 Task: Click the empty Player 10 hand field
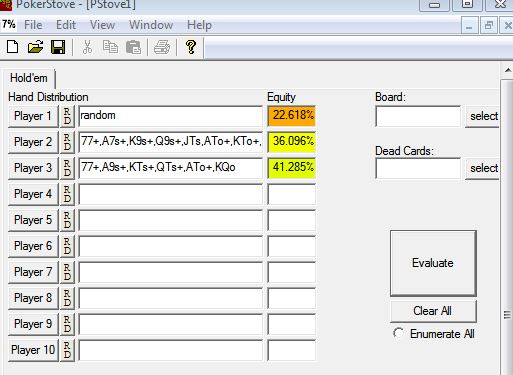click(170, 350)
